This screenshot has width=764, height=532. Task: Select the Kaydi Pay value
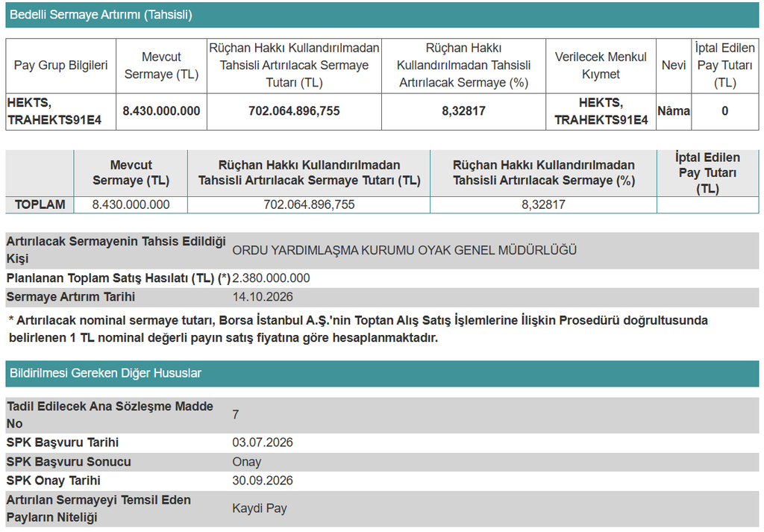[x=260, y=509]
